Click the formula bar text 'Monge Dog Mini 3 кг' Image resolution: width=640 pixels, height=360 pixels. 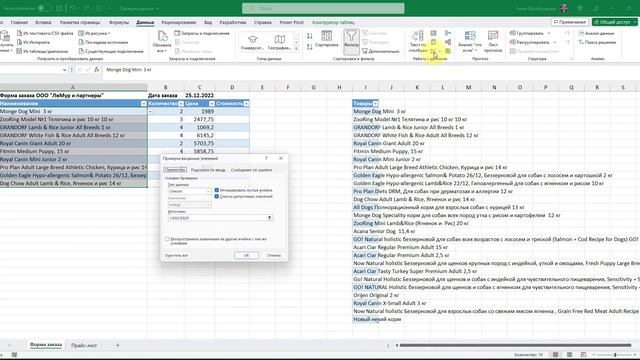129,70
